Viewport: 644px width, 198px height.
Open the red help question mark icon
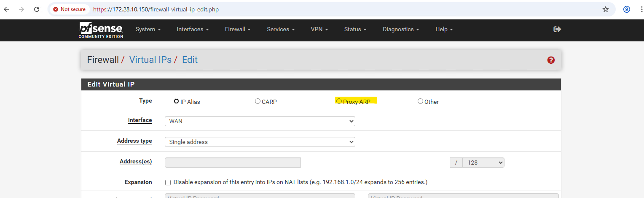(551, 60)
